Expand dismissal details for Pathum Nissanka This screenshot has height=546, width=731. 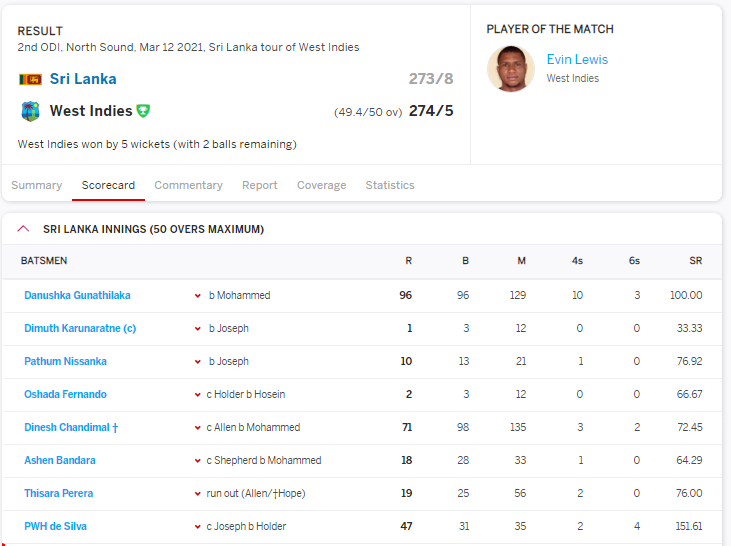click(198, 362)
